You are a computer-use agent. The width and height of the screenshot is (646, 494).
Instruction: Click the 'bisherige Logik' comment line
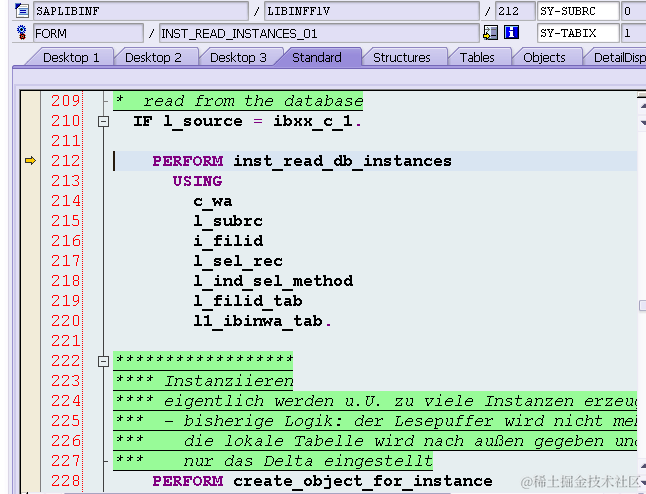(375, 421)
